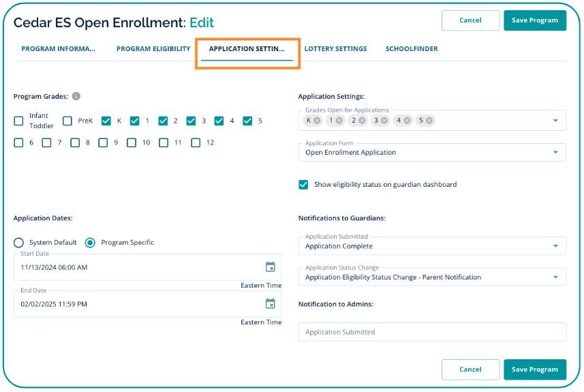584x392 pixels.
Task: Select the System Default radio option
Action: point(18,243)
